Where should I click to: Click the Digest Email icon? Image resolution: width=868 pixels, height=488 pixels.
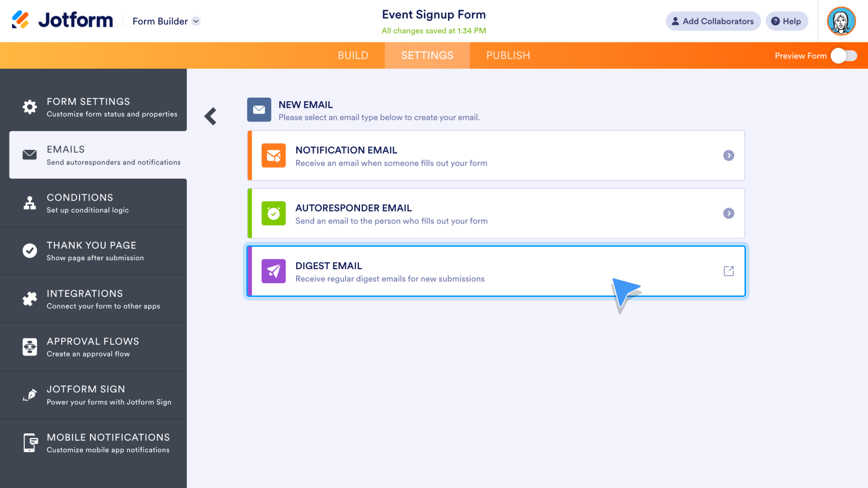pyautogui.click(x=273, y=271)
